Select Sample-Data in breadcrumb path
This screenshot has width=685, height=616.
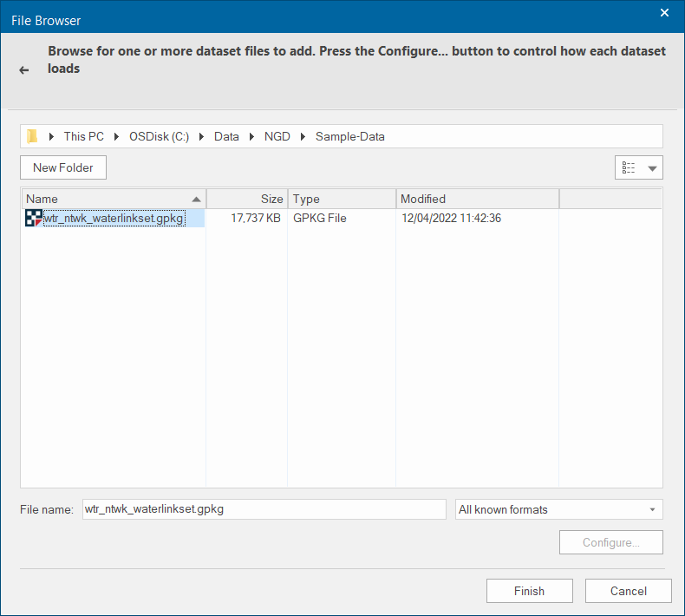coord(350,136)
